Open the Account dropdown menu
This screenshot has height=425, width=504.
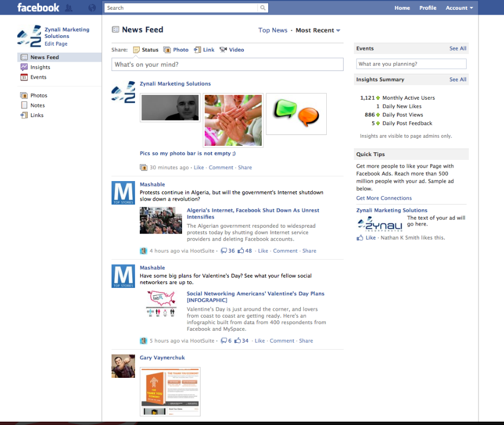(459, 8)
